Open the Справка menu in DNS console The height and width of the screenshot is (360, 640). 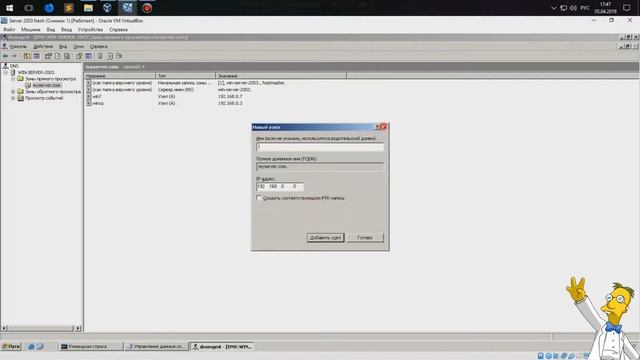[x=98, y=47]
